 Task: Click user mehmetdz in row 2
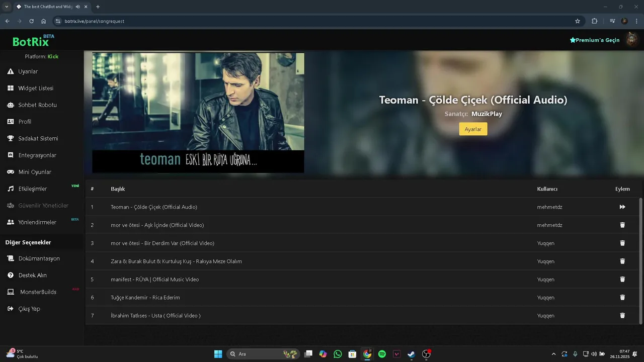[549, 225]
